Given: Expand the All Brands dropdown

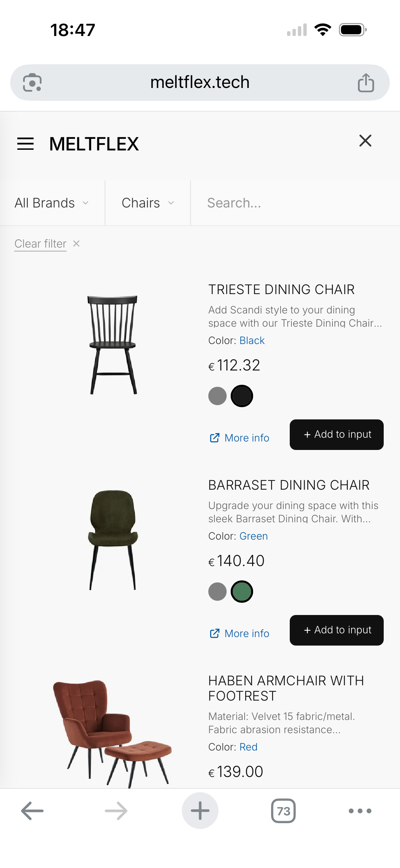Looking at the screenshot, I should [52, 203].
